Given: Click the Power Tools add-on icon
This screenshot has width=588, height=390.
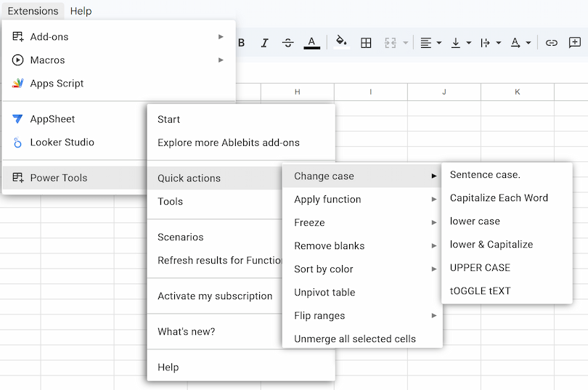Looking at the screenshot, I should tap(17, 177).
